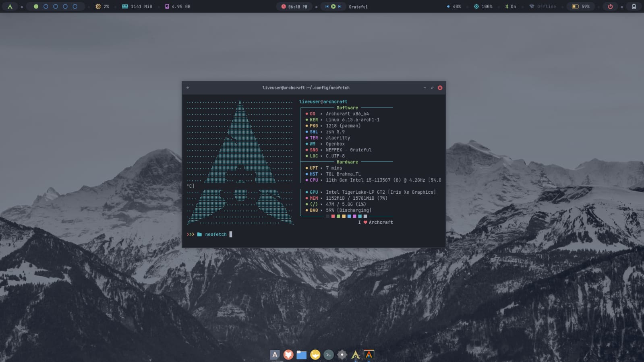Click the song title Grateful
Image resolution: width=644 pixels, height=362 pixels.
[x=358, y=6]
